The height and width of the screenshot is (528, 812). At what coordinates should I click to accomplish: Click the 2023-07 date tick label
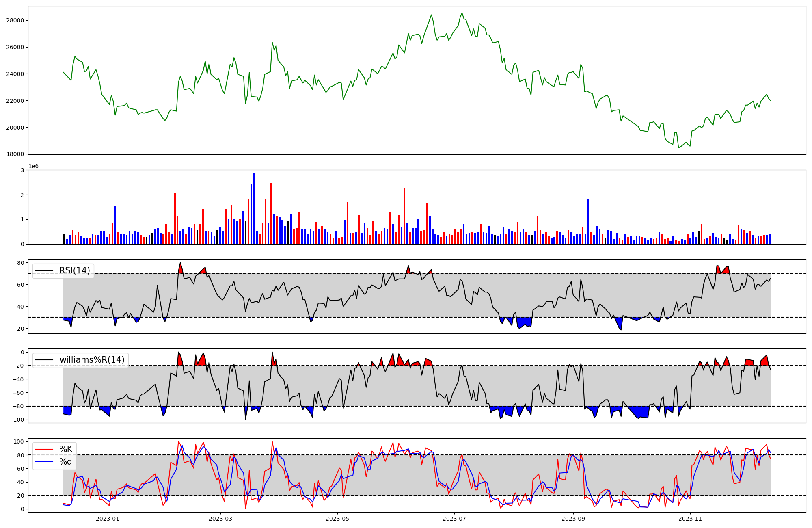coord(454,519)
